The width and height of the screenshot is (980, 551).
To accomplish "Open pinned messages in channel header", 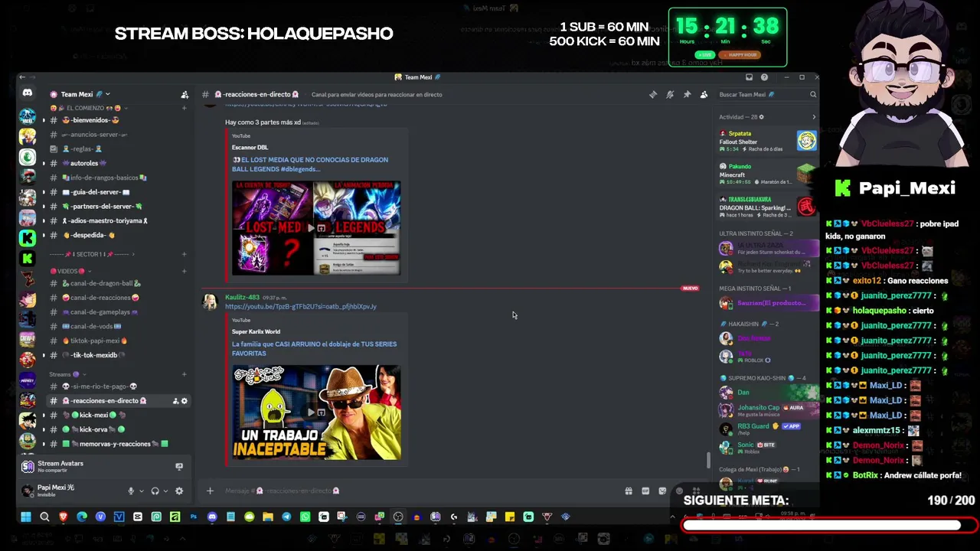I will tap(687, 95).
